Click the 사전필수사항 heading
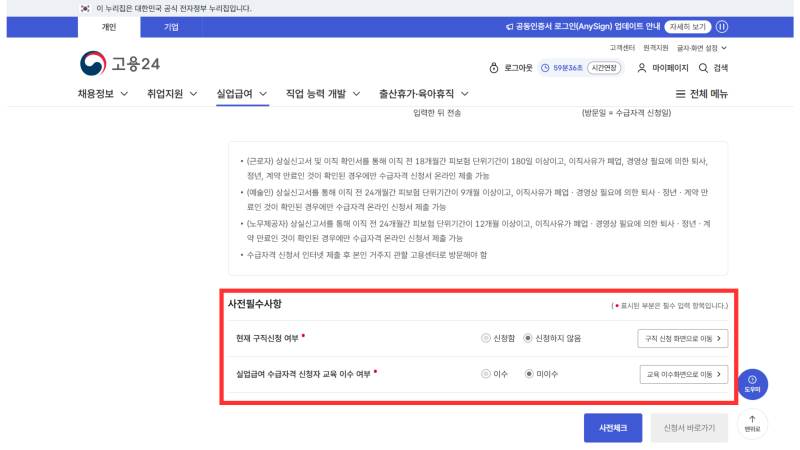Viewport: 800px width, 450px height. click(255, 304)
